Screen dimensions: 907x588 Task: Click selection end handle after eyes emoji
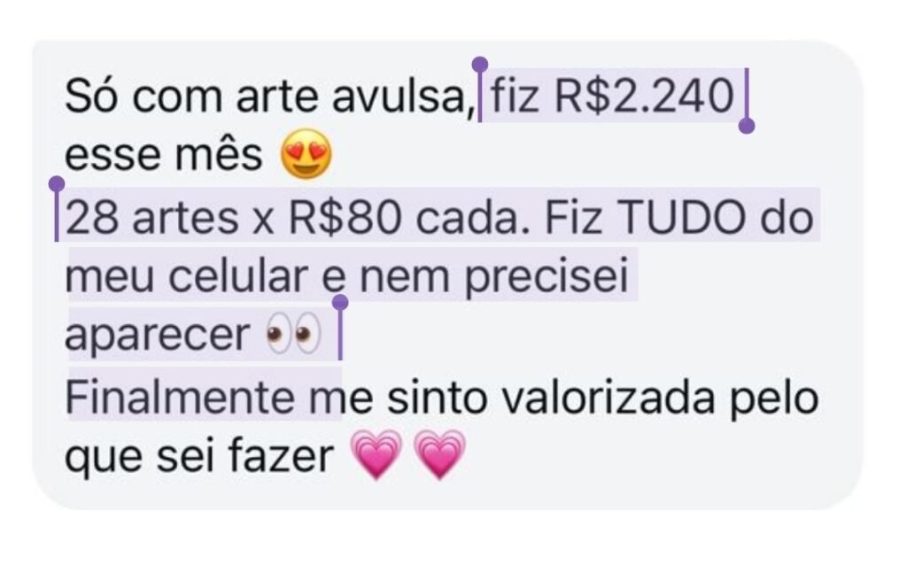point(340,302)
